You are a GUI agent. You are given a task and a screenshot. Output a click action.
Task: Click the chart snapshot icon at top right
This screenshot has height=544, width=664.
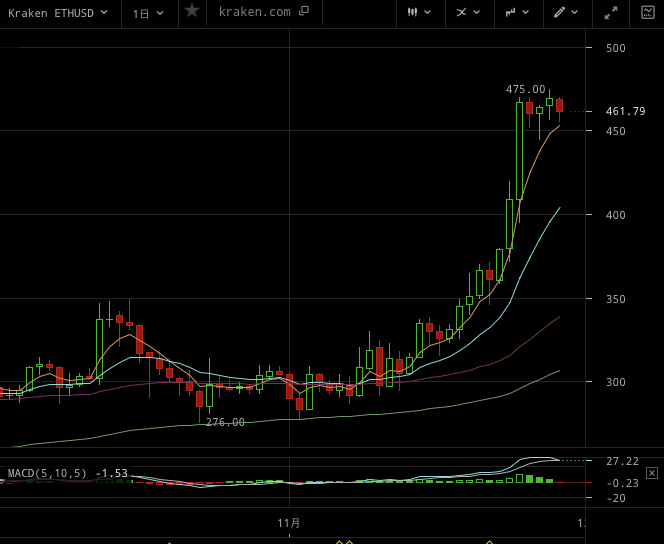[648, 12]
